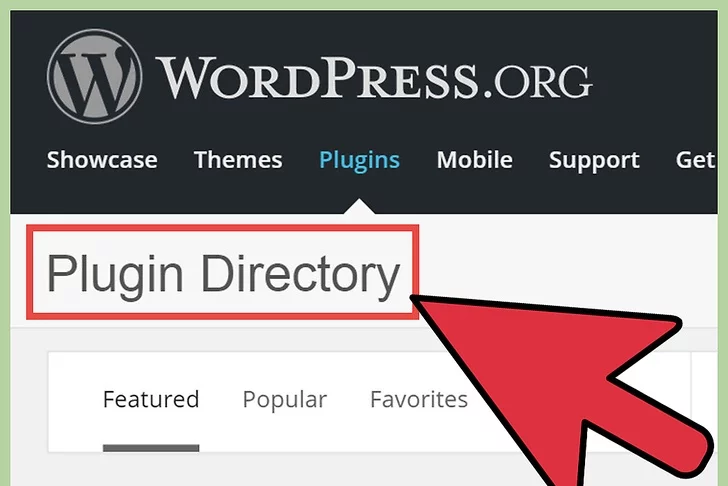Click the dark underline below Featured
728x486 pixels.
[x=151, y=448]
